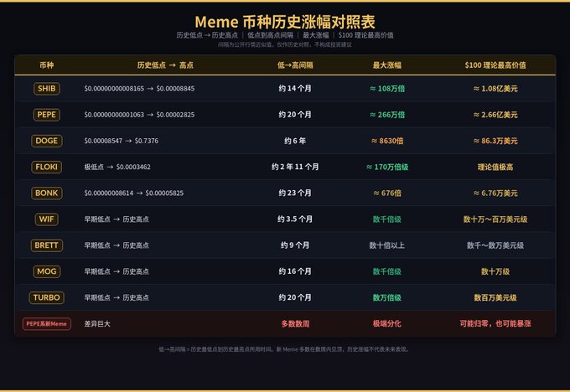This screenshot has height=392, width=570.
Task: Click the red PEPE系新Meme badge
Action: point(47,324)
